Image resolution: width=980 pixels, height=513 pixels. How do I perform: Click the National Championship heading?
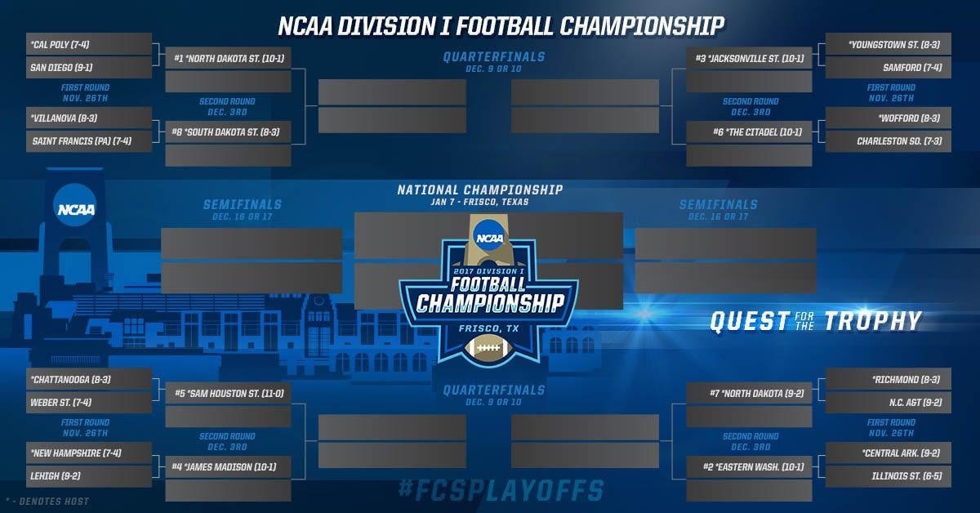click(x=480, y=190)
